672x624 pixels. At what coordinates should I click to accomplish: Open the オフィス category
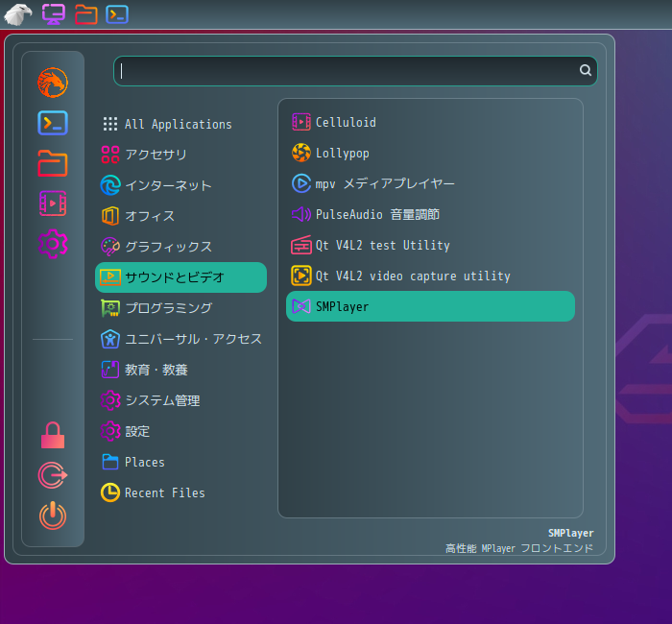[180, 216]
